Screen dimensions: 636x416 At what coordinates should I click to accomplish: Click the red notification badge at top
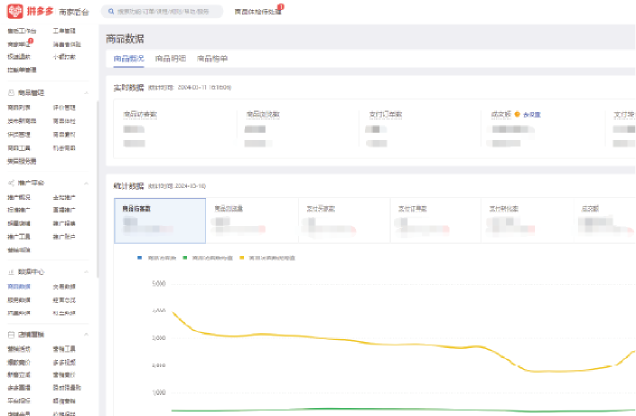tap(282, 7)
